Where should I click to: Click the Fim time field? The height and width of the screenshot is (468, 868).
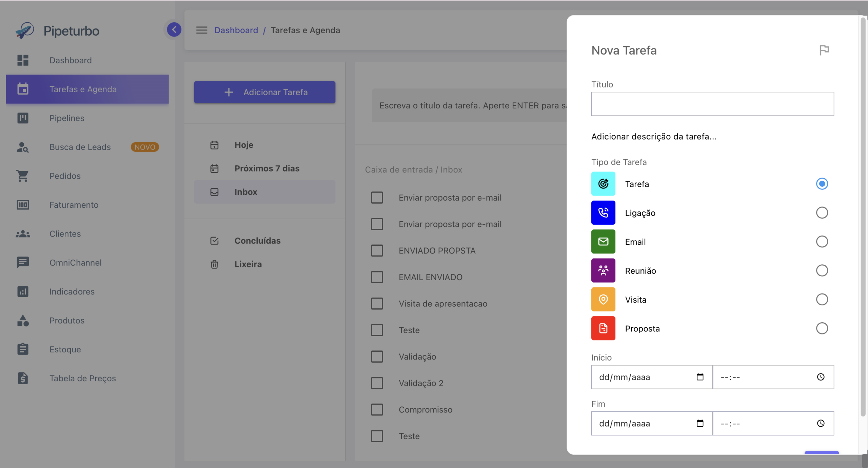click(773, 423)
